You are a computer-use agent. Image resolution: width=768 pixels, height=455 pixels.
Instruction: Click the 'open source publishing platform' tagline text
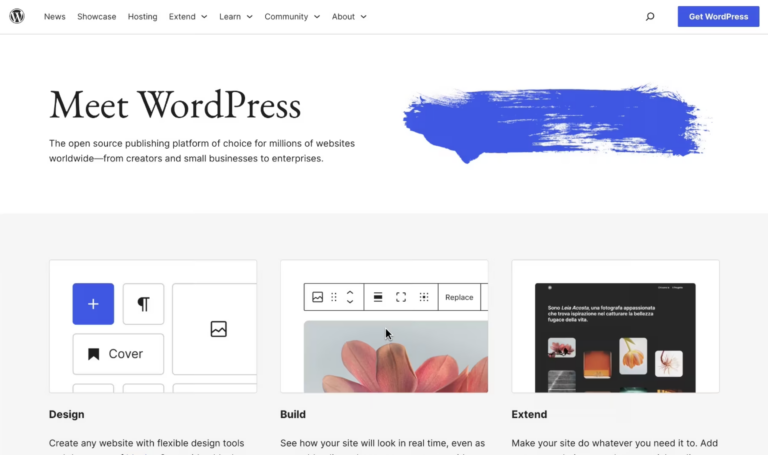[202, 151]
